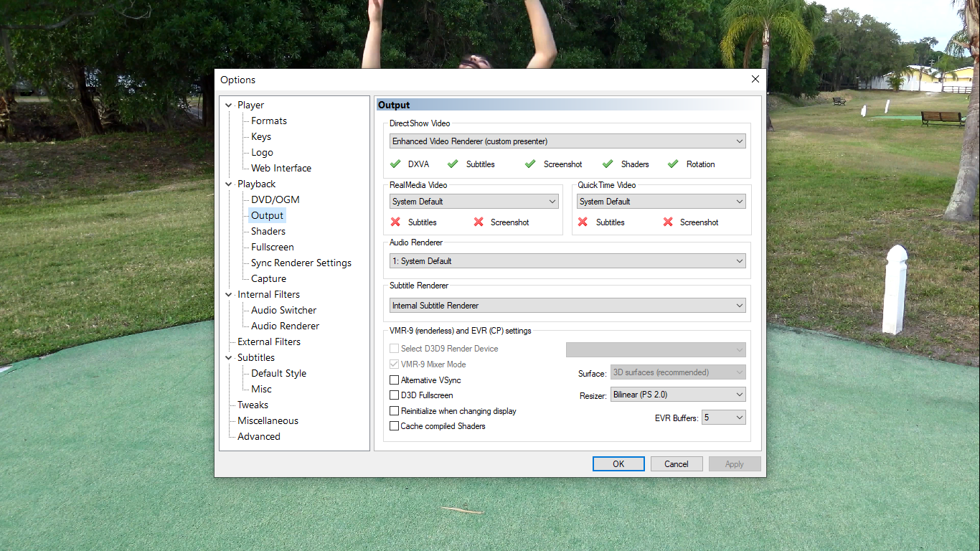Select the Internal Filters category
The height and width of the screenshot is (551, 980).
tap(269, 294)
